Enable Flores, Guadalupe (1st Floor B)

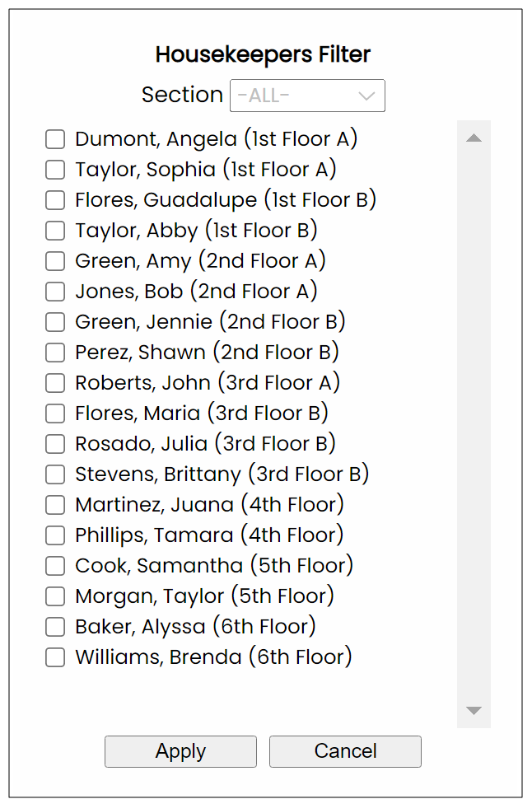point(55,200)
